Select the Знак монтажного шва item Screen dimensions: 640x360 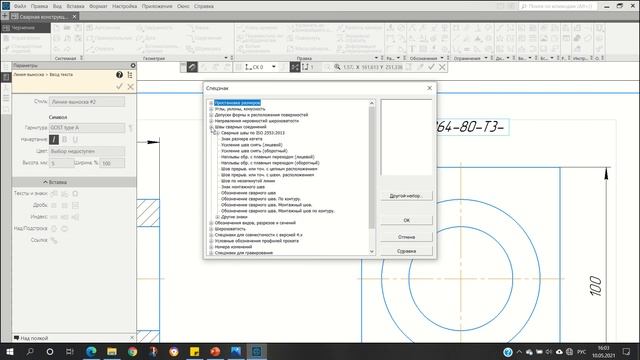(x=243, y=187)
